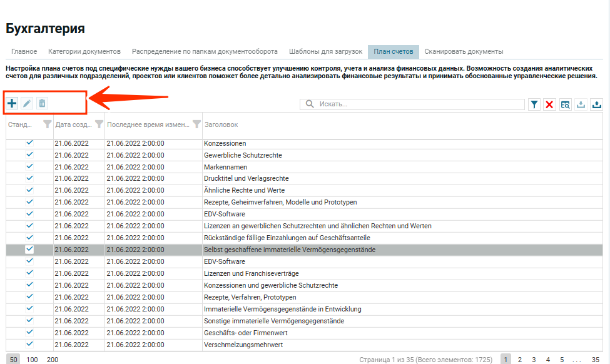Open filter for Последнее время измен... column
The image size is (610, 364).
pos(196,124)
